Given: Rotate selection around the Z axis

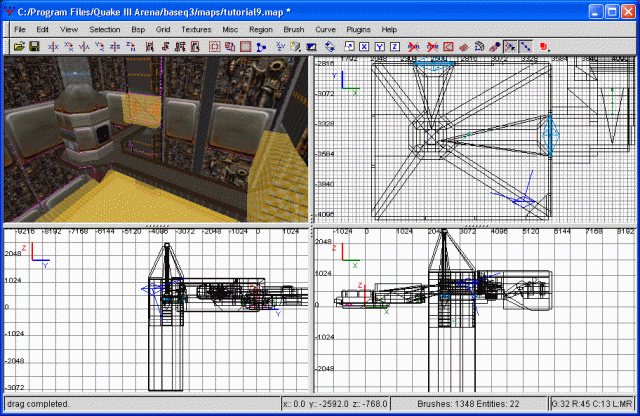Looking at the screenshot, I should point(131,47).
